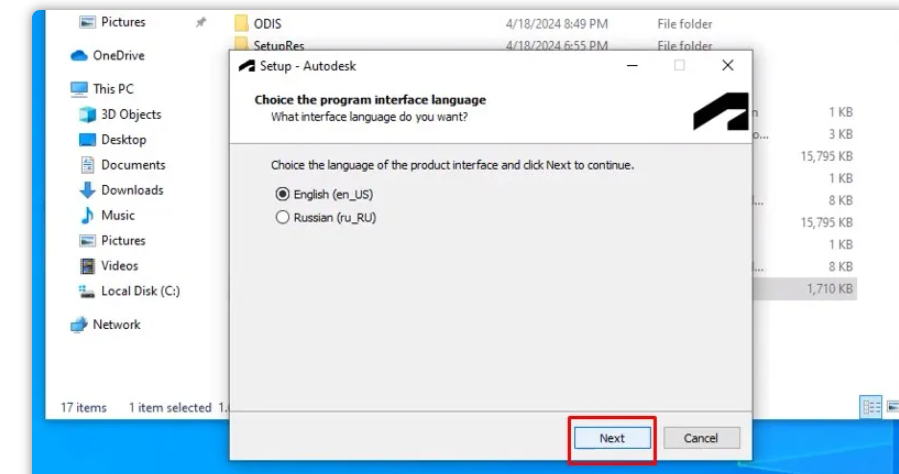Open the Videos icon in sidebar

tap(87, 266)
